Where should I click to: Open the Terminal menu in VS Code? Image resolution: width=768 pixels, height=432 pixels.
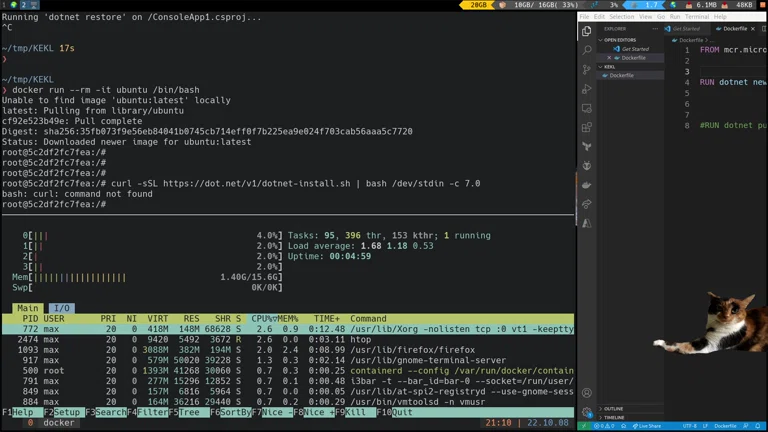(x=697, y=17)
